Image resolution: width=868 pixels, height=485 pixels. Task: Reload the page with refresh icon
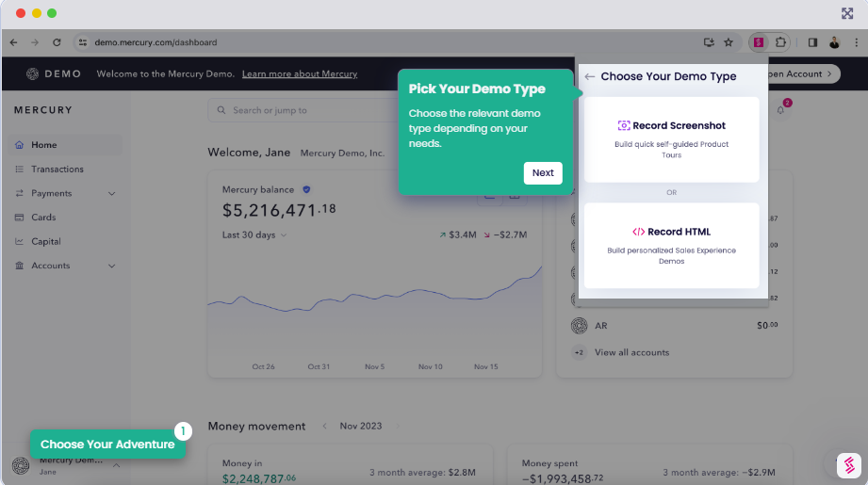coord(57,42)
